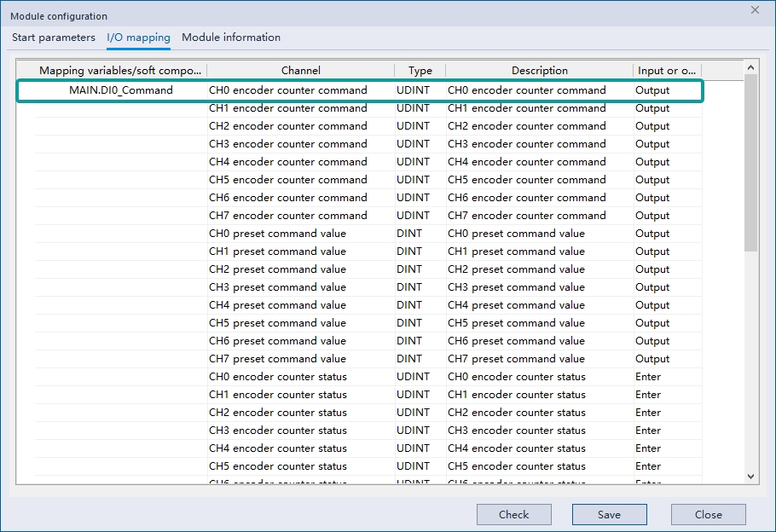Close the Module configuration dialog with X
The width and height of the screenshot is (776, 532).
click(755, 10)
